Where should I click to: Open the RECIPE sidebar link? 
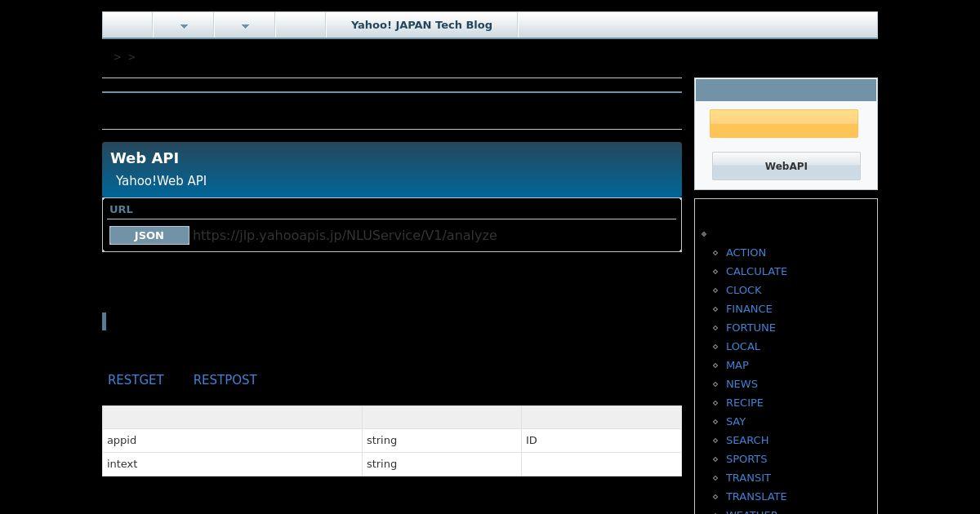click(745, 402)
